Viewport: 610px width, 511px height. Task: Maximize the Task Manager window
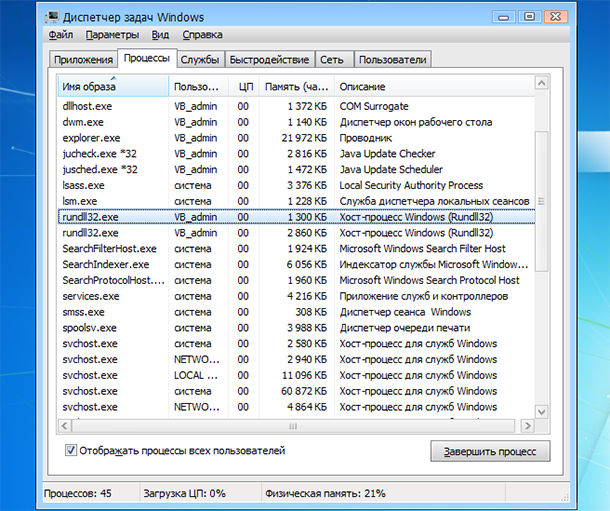(x=529, y=17)
